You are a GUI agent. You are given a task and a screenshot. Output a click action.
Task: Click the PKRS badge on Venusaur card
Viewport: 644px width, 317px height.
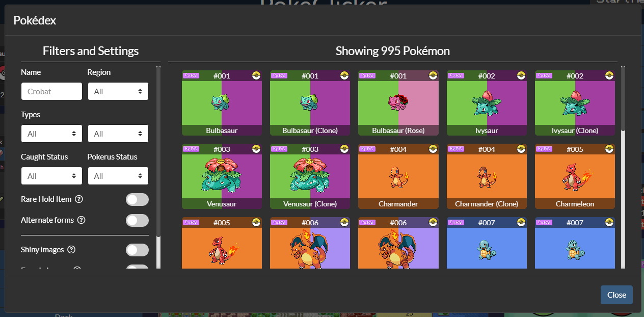191,149
